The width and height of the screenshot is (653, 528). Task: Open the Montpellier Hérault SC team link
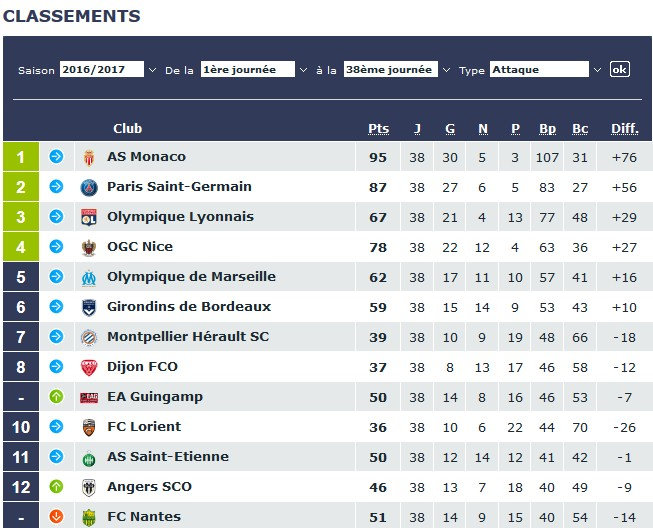tap(188, 337)
